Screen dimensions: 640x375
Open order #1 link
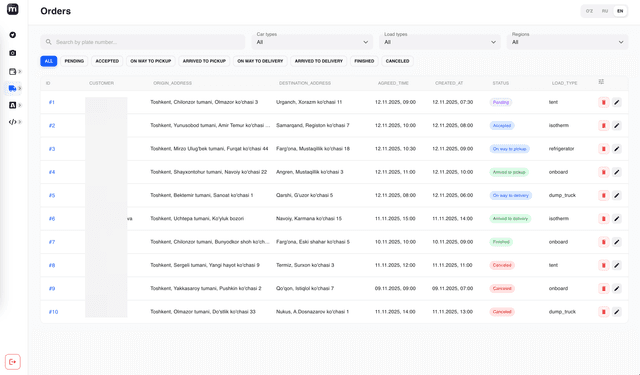[x=52, y=102]
